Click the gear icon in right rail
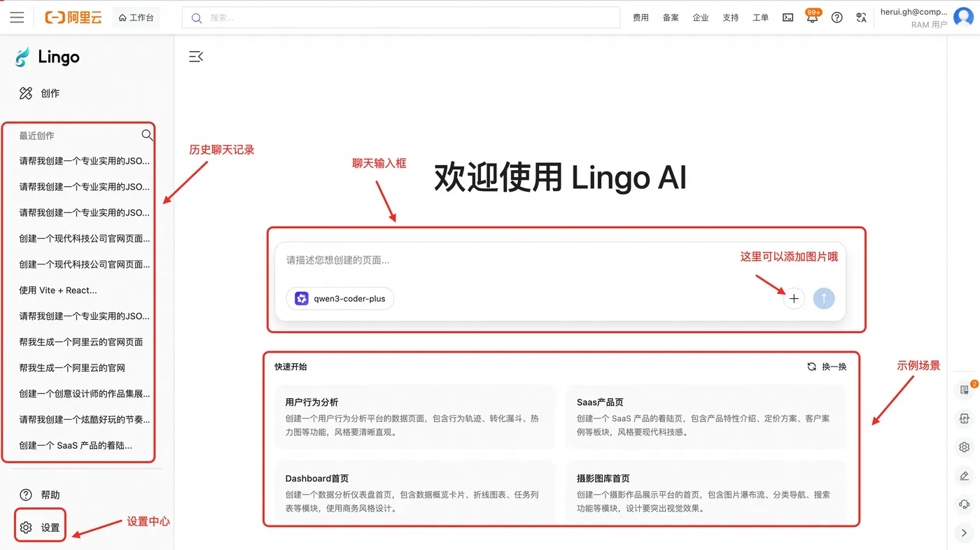This screenshot has height=550, width=980. (x=965, y=447)
